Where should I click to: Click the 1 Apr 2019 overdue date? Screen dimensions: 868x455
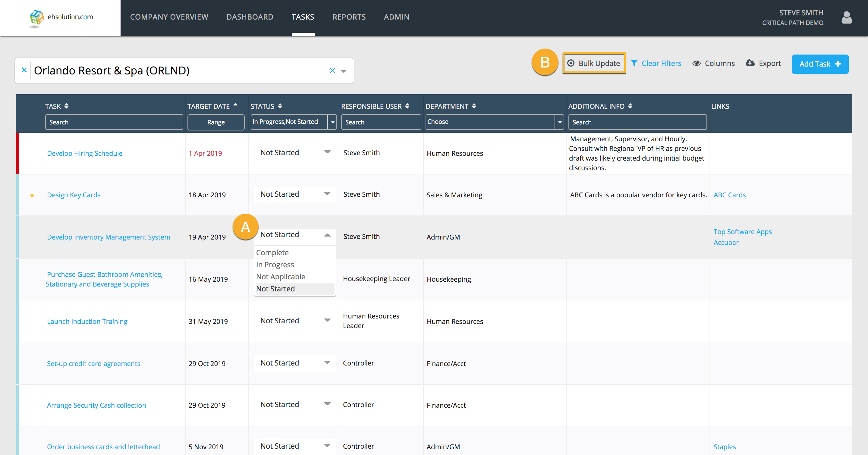205,153
